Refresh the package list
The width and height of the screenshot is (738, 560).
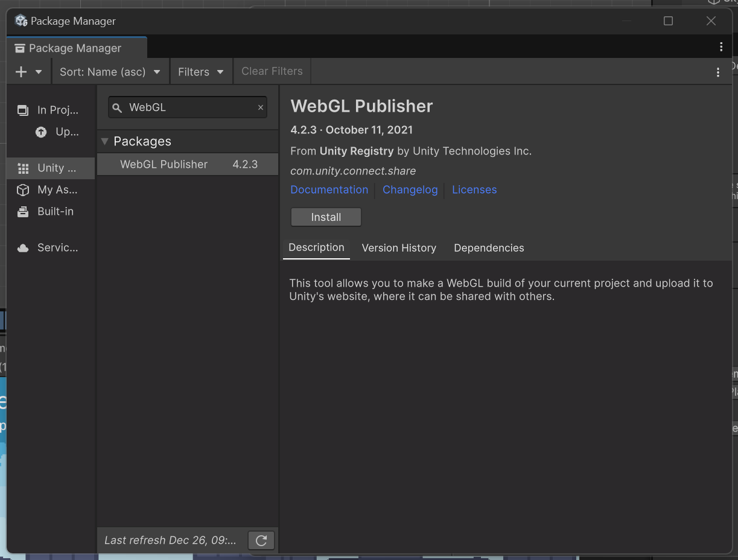point(261,541)
